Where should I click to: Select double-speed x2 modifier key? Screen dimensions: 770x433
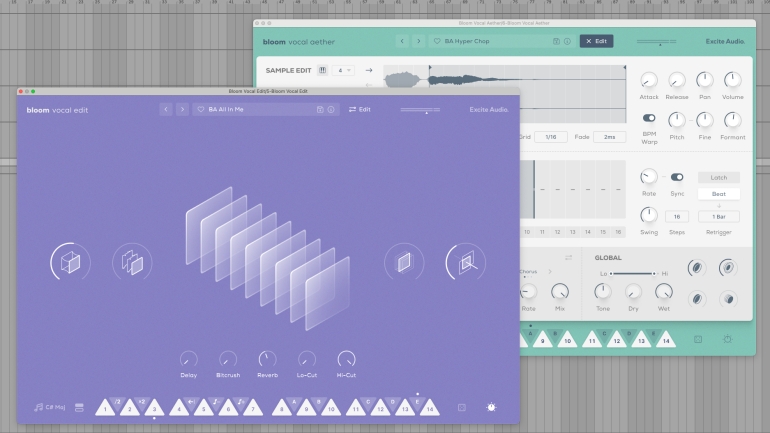click(142, 403)
